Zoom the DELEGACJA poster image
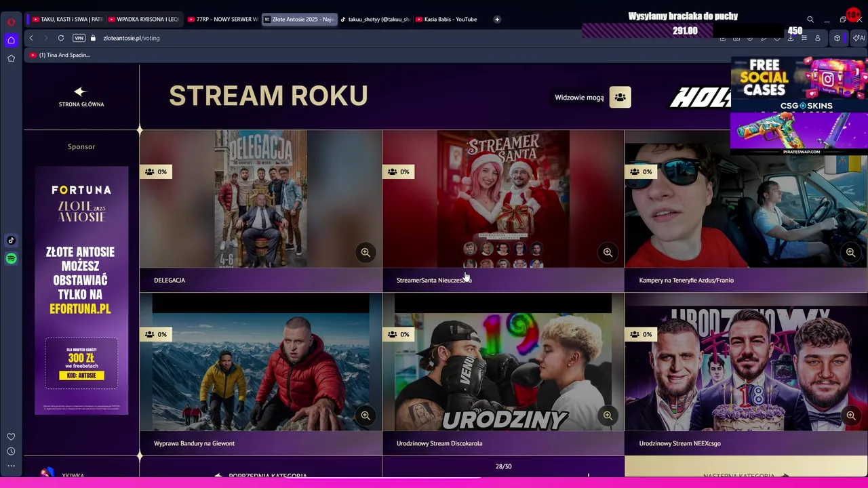This screenshot has width=868, height=488. click(x=366, y=253)
